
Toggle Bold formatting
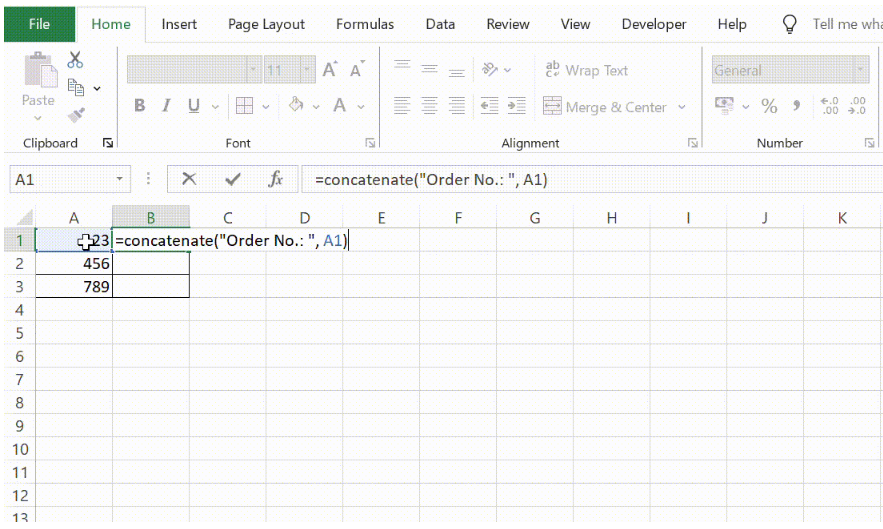140,105
